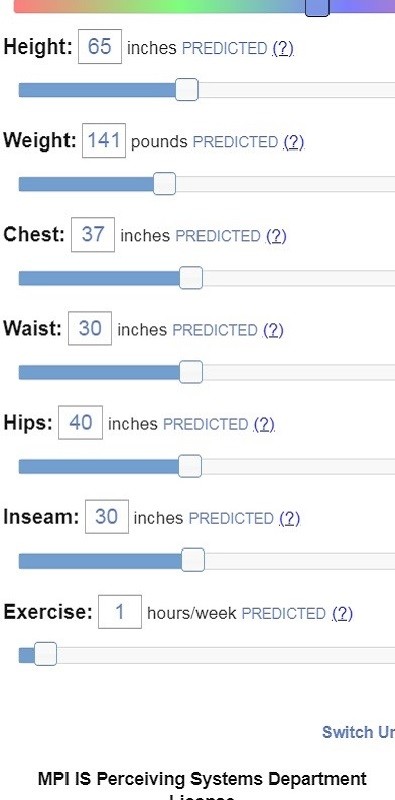Open the Weight help (?) link
The width and height of the screenshot is (395, 800).
click(293, 142)
